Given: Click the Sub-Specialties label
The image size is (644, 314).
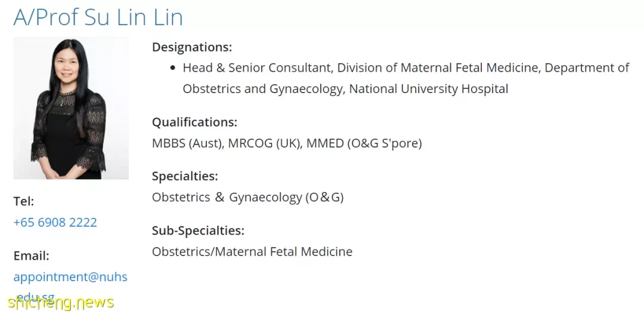Looking at the screenshot, I should pyautogui.click(x=198, y=230).
